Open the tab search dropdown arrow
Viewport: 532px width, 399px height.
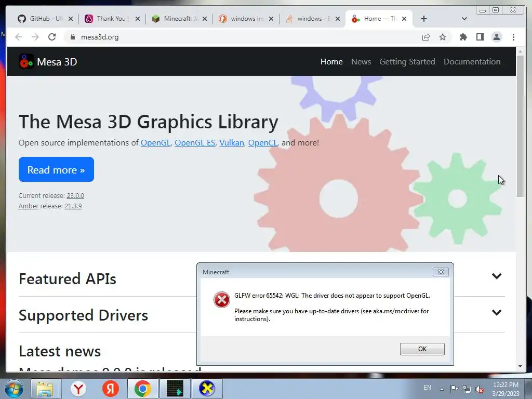coord(464,19)
